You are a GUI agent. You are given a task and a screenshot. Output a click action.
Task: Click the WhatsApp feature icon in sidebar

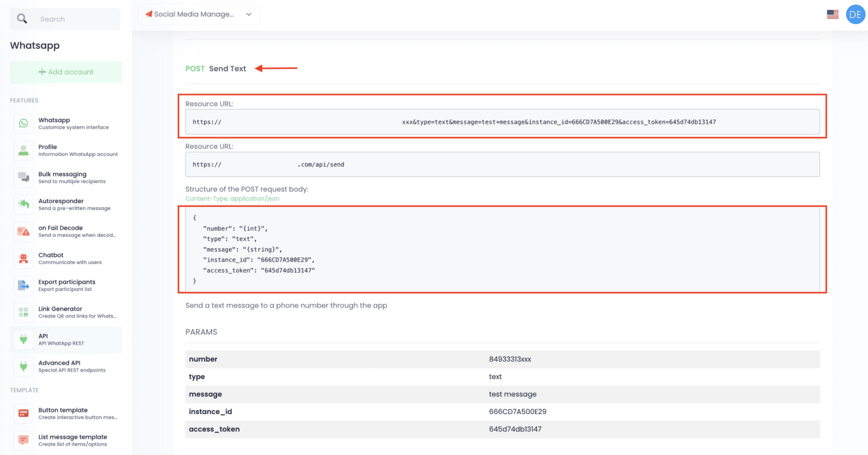click(x=24, y=123)
